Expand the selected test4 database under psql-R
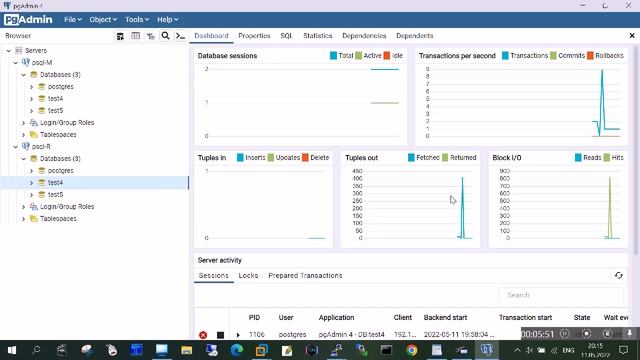This screenshot has width=640, height=360. [31, 183]
